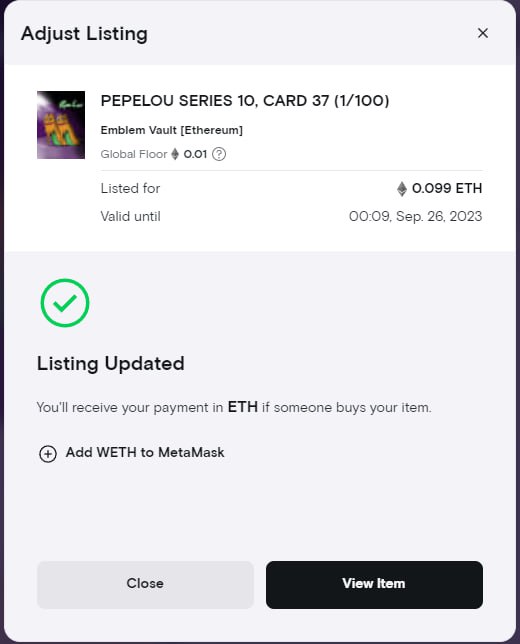
Task: Click the Listing Updated heading
Action: [x=110, y=363]
